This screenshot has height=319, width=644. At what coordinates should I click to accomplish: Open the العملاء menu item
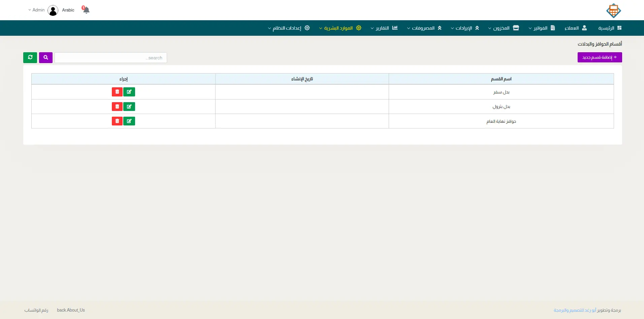[x=576, y=28]
